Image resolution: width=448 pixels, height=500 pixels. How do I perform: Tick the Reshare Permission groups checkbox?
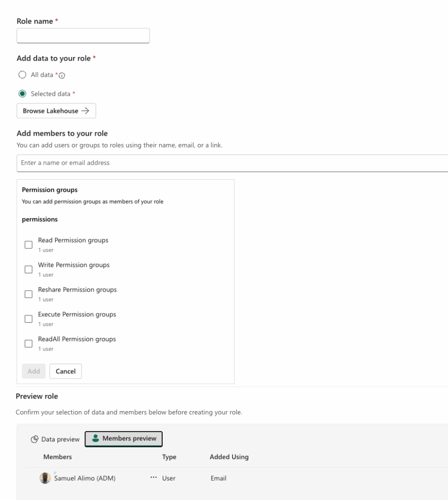pos(28,294)
